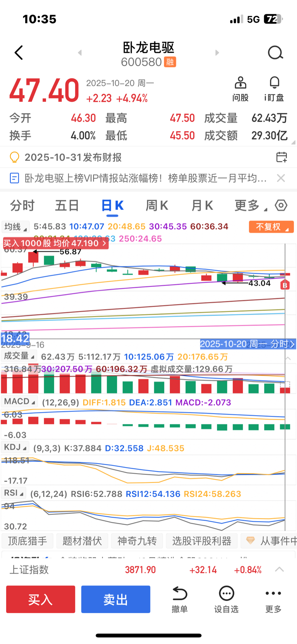Viewport: 297px width, 644px height.
Task: Open the RSI indicator dropdown
Action: click(14, 493)
